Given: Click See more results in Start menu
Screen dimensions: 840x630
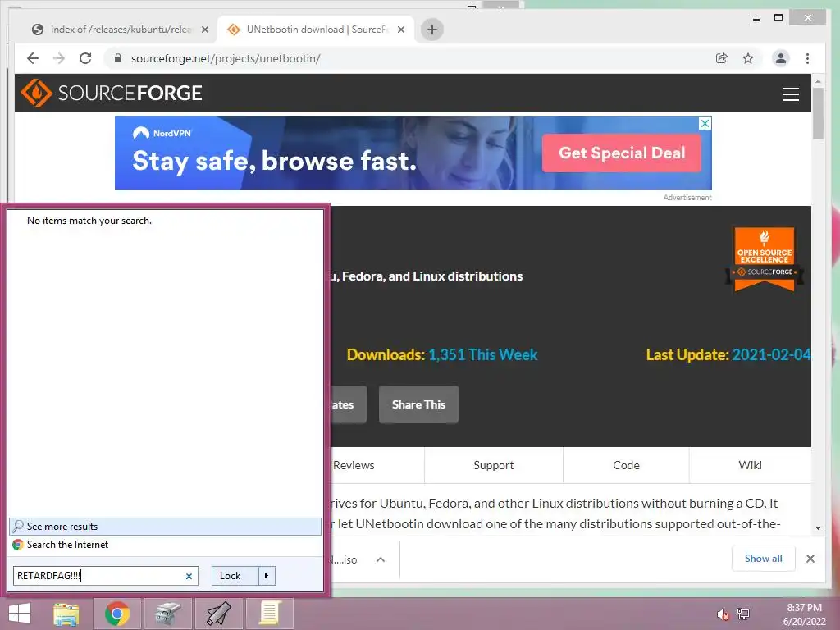Looking at the screenshot, I should click(x=165, y=527).
